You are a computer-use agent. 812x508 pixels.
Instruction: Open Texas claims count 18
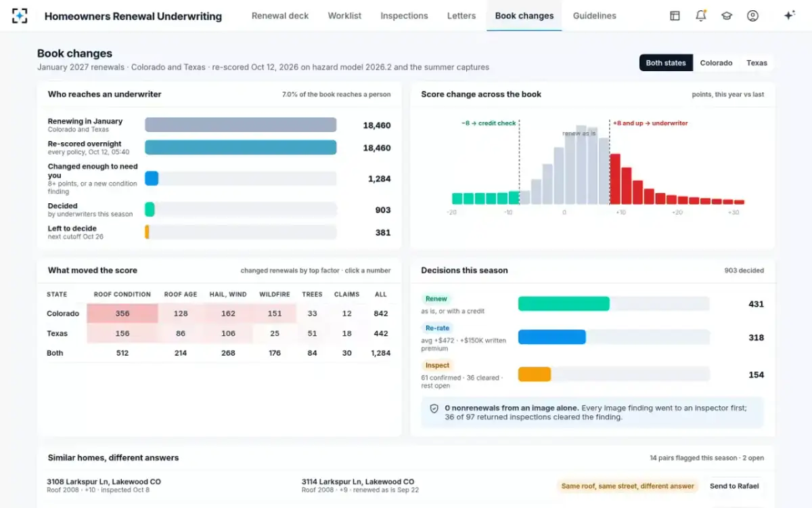(x=347, y=333)
